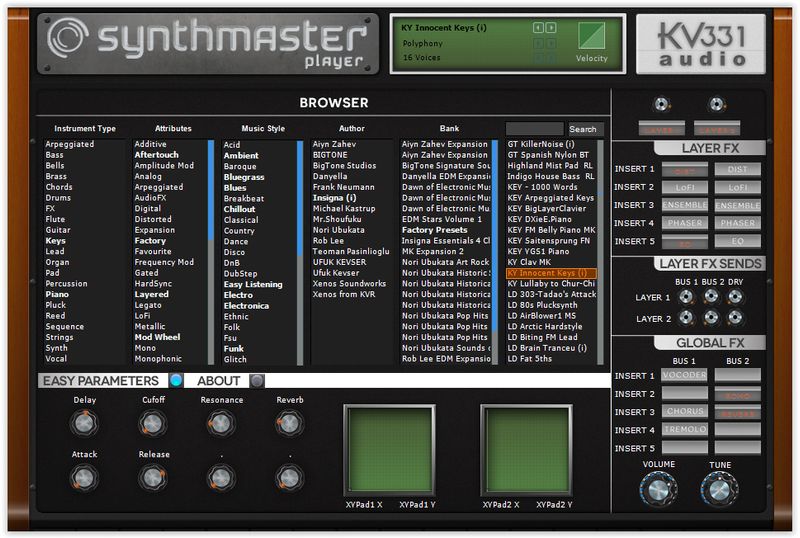Viewport: 800px width, 538px height.
Task: Go to previous preset with left arrow
Action: 538,28
